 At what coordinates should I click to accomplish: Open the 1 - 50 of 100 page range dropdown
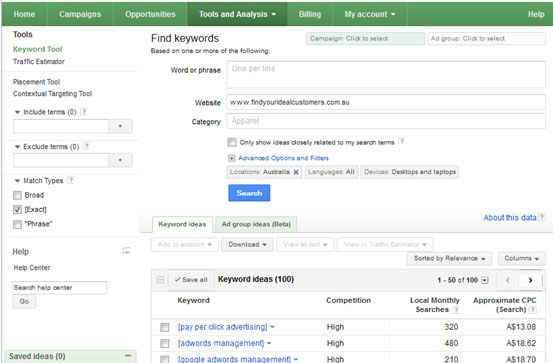coord(485,280)
